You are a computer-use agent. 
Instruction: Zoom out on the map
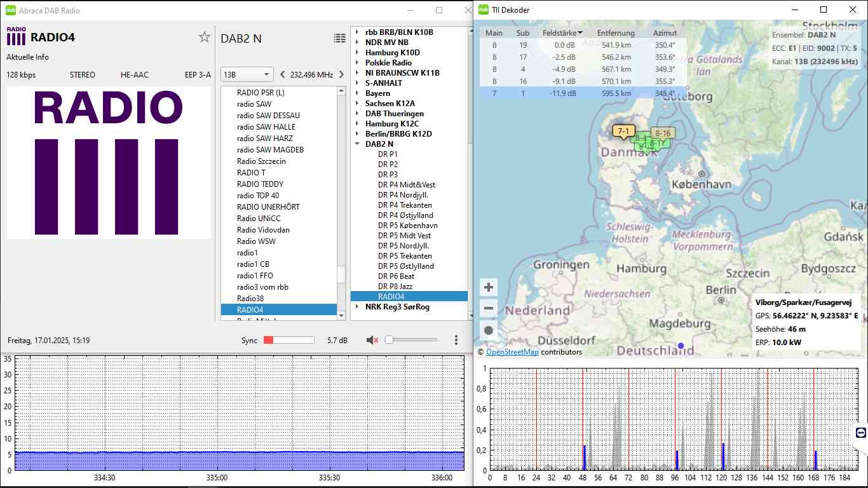(x=489, y=309)
